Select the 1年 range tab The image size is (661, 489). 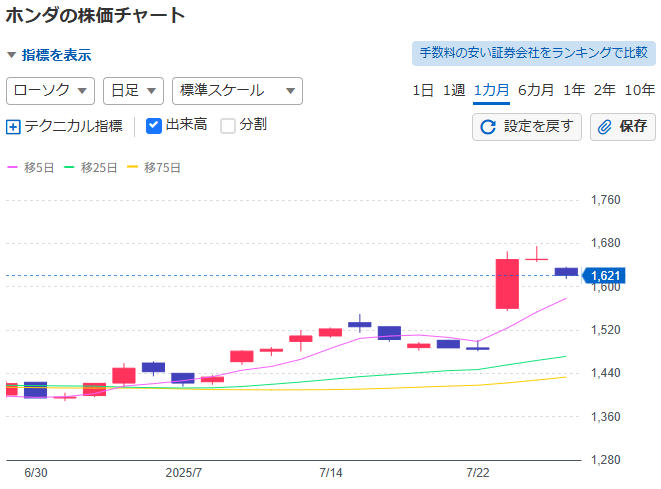(574, 90)
